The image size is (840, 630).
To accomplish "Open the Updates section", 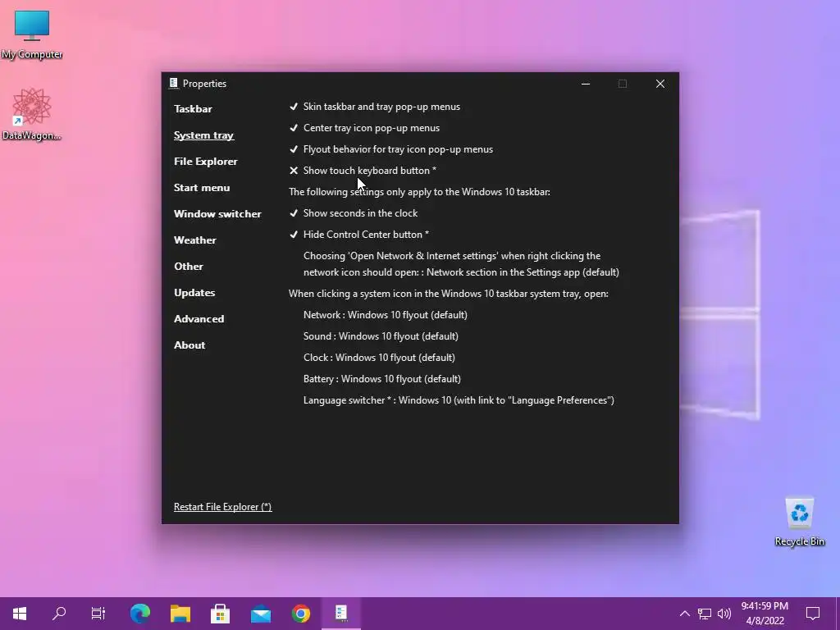I will point(194,293).
